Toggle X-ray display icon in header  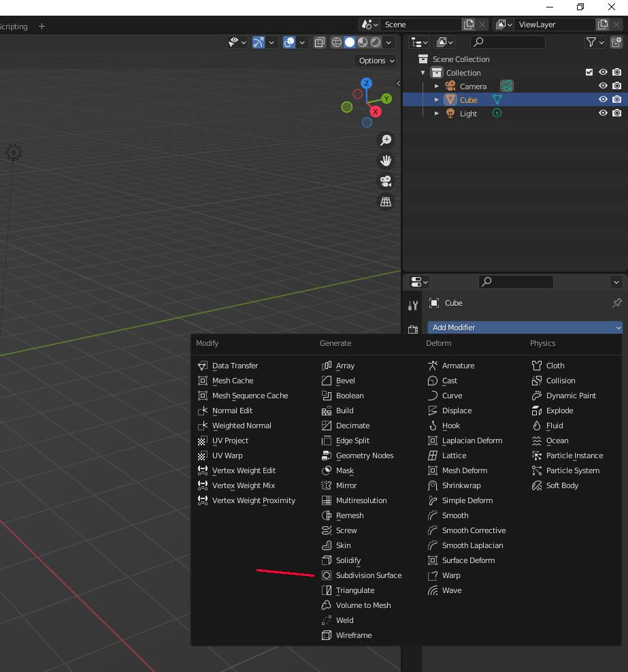coord(320,42)
